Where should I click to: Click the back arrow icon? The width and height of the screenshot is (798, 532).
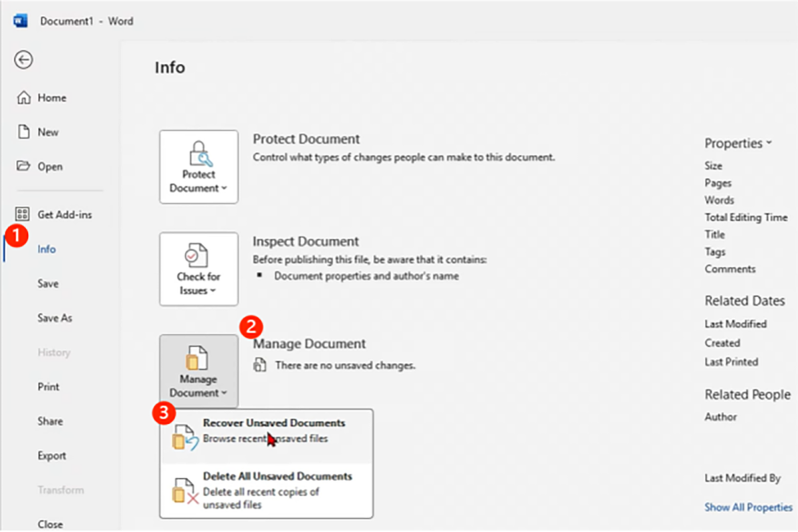tap(23, 60)
